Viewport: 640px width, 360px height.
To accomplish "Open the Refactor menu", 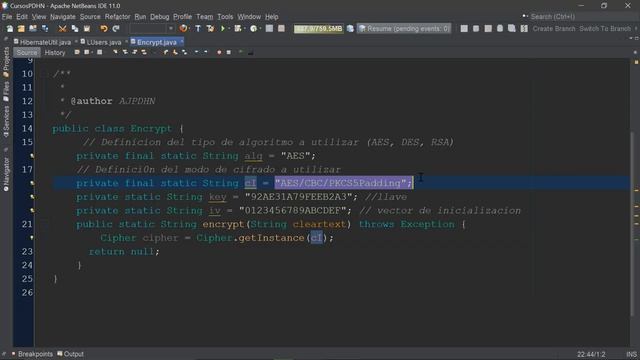I will (118, 17).
